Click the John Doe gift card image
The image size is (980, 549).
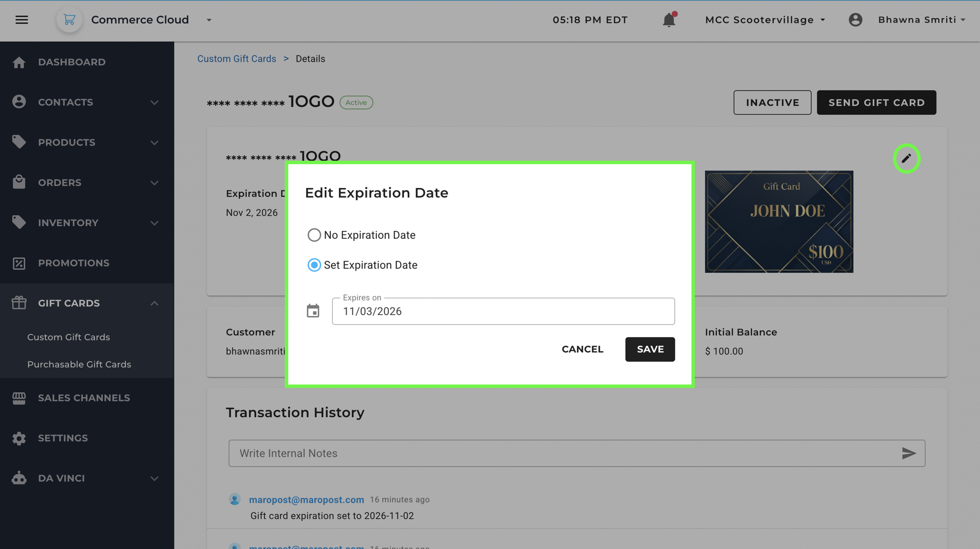[779, 222]
